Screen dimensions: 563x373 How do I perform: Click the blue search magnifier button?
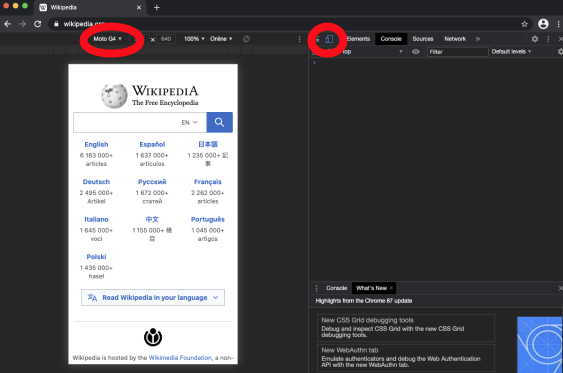pos(219,122)
